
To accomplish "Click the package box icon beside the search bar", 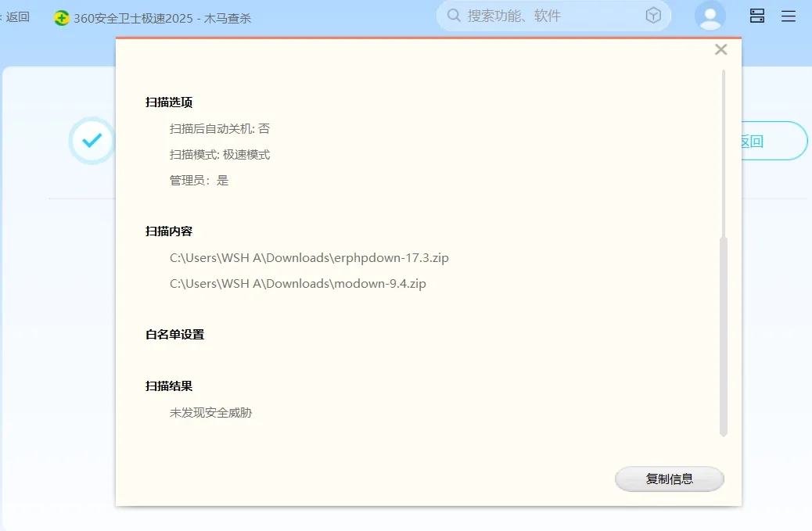I will [x=655, y=15].
